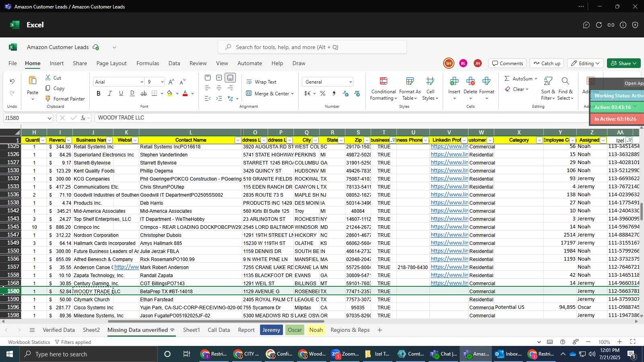Image resolution: width=644 pixels, height=362 pixels.
Task: Add a new sheet with the plus icon
Action: pyautogui.click(x=380, y=330)
